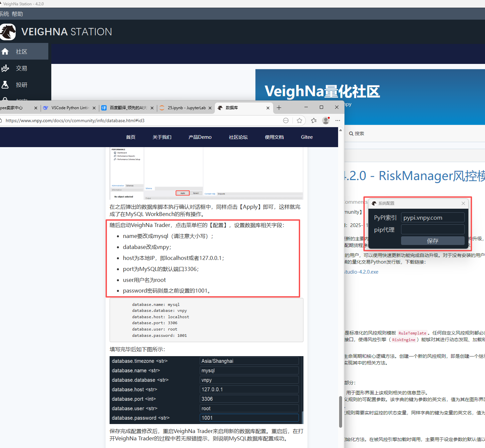The image size is (485, 448).
Task: Open the 社区论坛 navigation link
Action: click(238, 137)
